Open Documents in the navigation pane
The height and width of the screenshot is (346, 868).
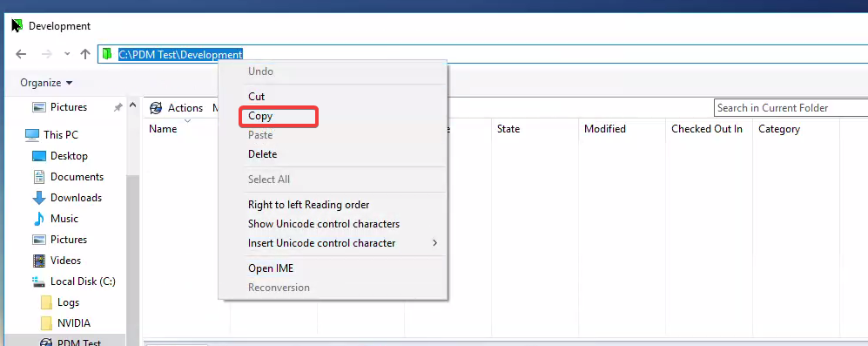tap(77, 177)
